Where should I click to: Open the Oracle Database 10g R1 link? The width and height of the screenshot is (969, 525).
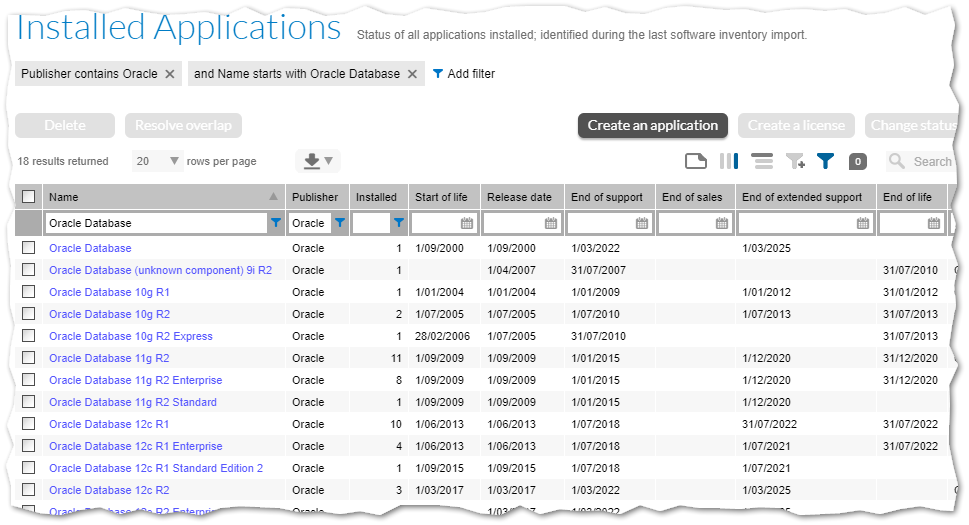point(109,292)
